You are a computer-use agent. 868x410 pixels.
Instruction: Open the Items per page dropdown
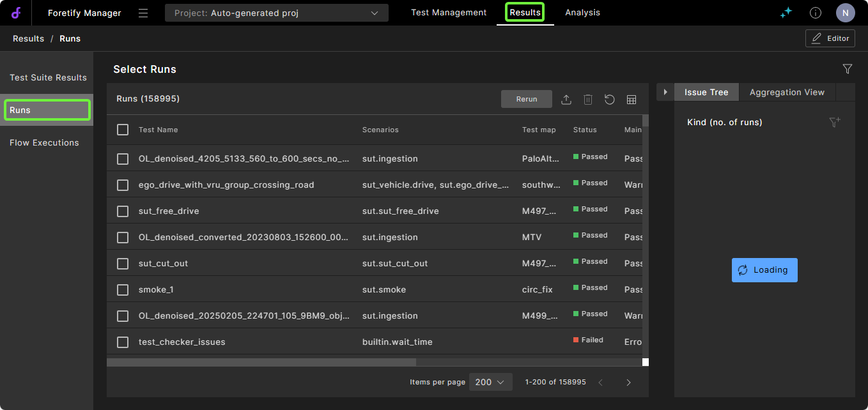point(490,382)
